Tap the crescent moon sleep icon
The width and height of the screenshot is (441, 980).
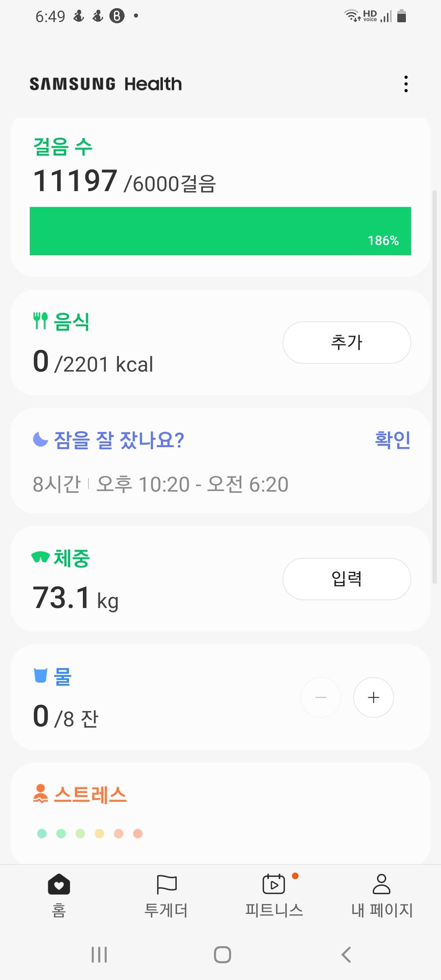(40, 439)
